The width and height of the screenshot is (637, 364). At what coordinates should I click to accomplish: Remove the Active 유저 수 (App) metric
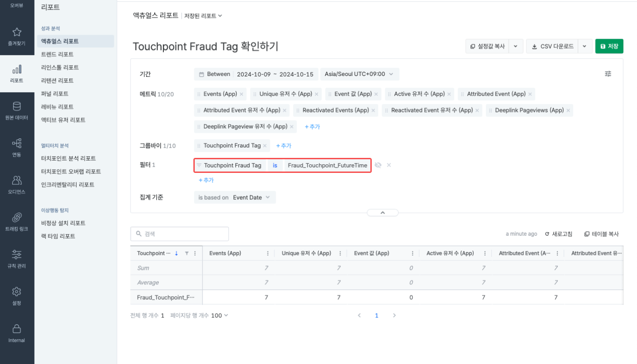(449, 94)
